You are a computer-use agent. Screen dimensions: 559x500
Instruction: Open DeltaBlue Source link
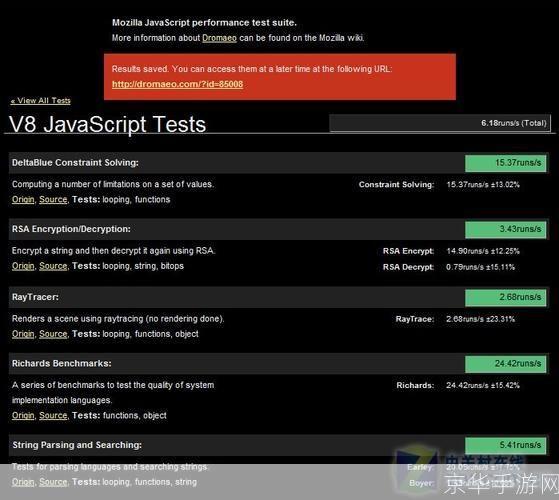pos(53,199)
